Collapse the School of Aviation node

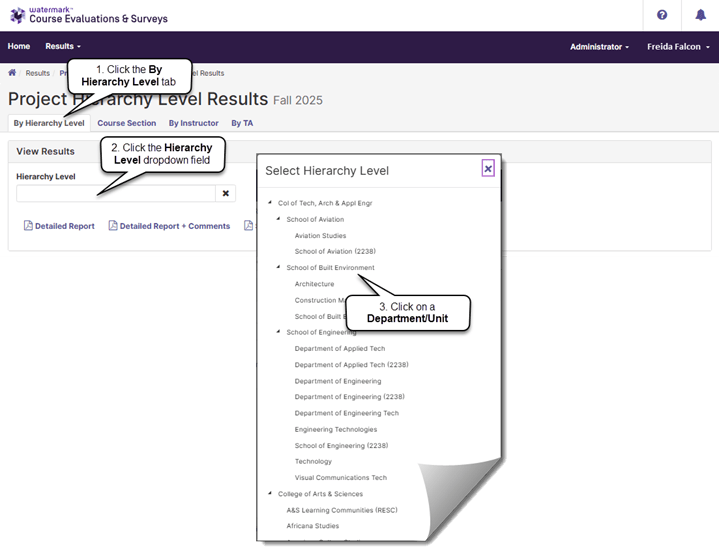coord(278,219)
